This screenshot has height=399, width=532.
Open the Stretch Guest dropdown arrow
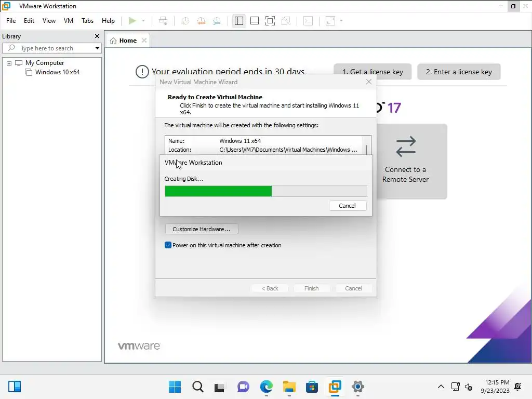tap(341, 21)
